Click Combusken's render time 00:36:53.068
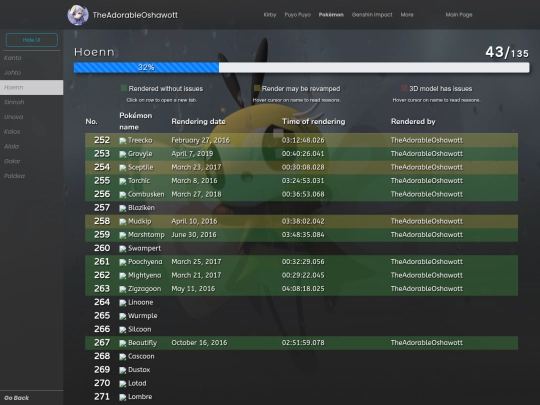This screenshot has width=540, height=405. pyautogui.click(x=303, y=195)
